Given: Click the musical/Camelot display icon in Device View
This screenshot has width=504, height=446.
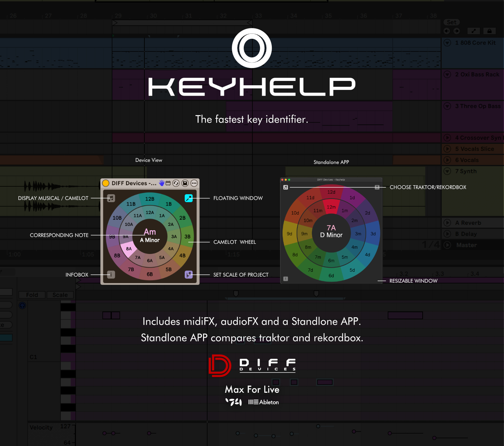Looking at the screenshot, I should (x=111, y=198).
